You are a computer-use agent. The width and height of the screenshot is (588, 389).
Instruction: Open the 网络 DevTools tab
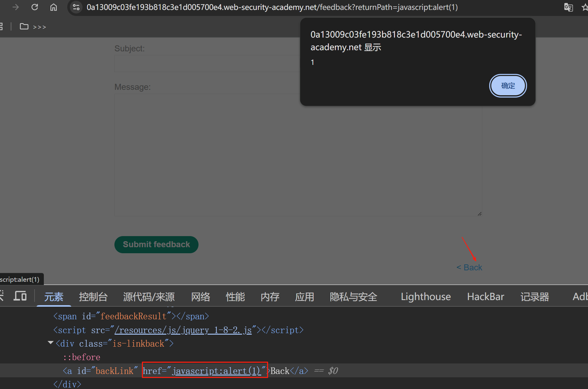[x=201, y=297]
